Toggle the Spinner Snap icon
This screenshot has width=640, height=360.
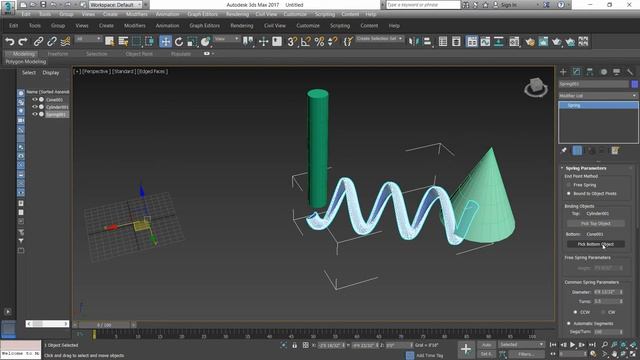tap(333, 41)
